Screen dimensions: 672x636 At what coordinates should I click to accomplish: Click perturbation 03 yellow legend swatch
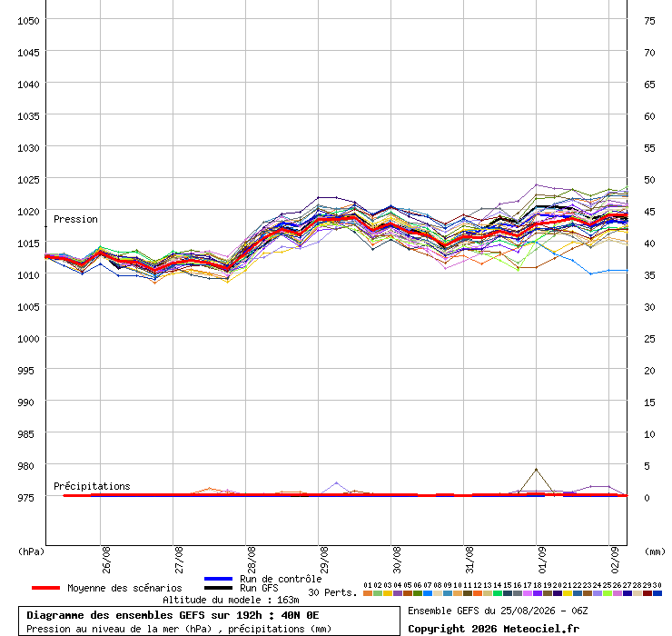[x=388, y=593]
